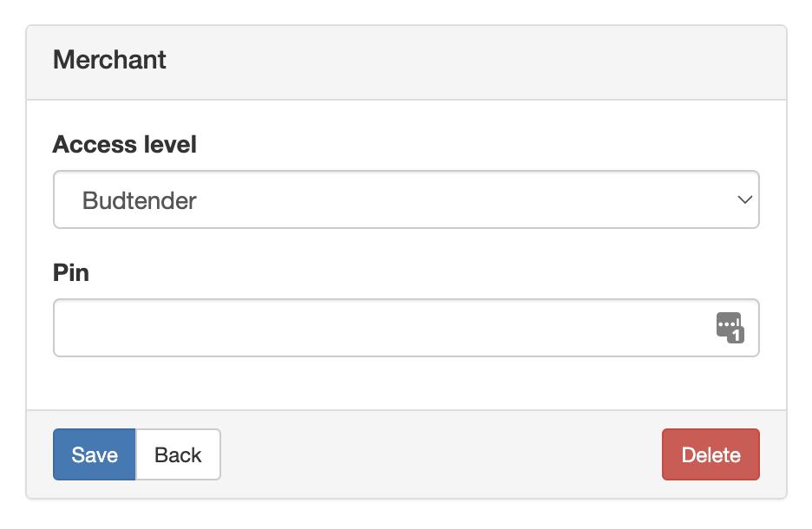The height and width of the screenshot is (529, 812).
Task: Click the red Delete button
Action: (710, 454)
